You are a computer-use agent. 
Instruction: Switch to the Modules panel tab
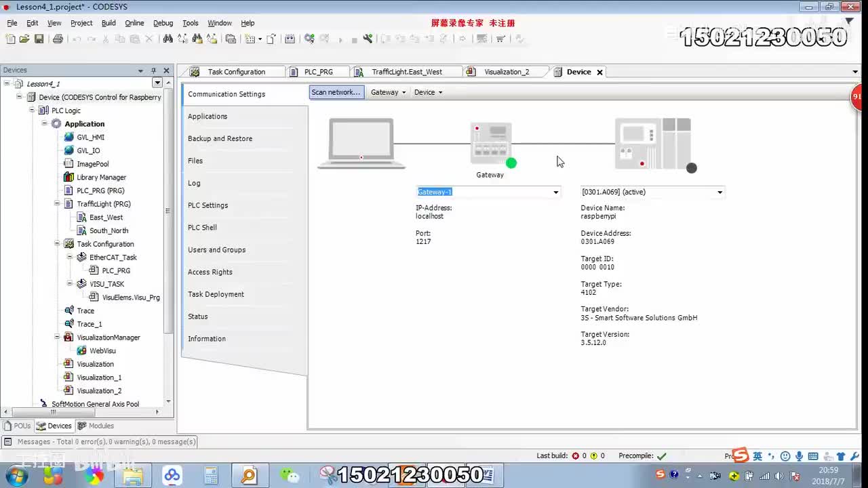point(96,426)
